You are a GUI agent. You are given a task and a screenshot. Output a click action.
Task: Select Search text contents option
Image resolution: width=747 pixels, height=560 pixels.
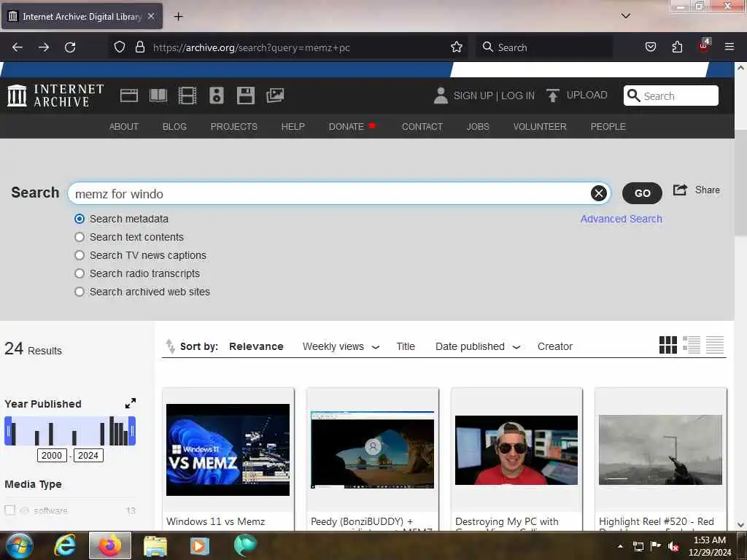pyautogui.click(x=80, y=237)
